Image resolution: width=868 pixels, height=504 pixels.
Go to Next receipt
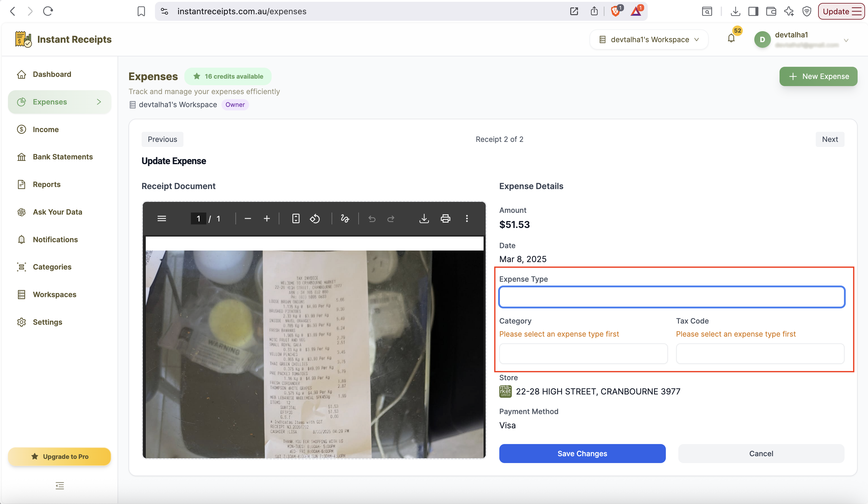pyautogui.click(x=830, y=139)
